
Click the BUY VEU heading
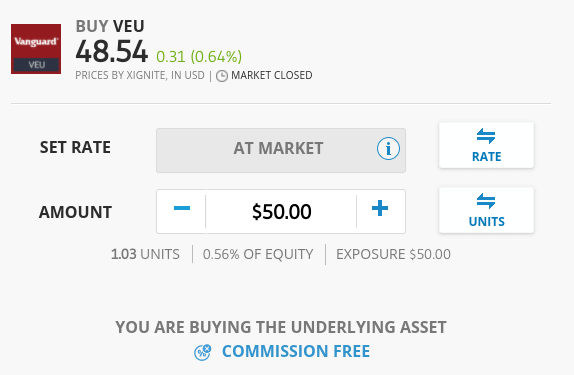[110, 26]
